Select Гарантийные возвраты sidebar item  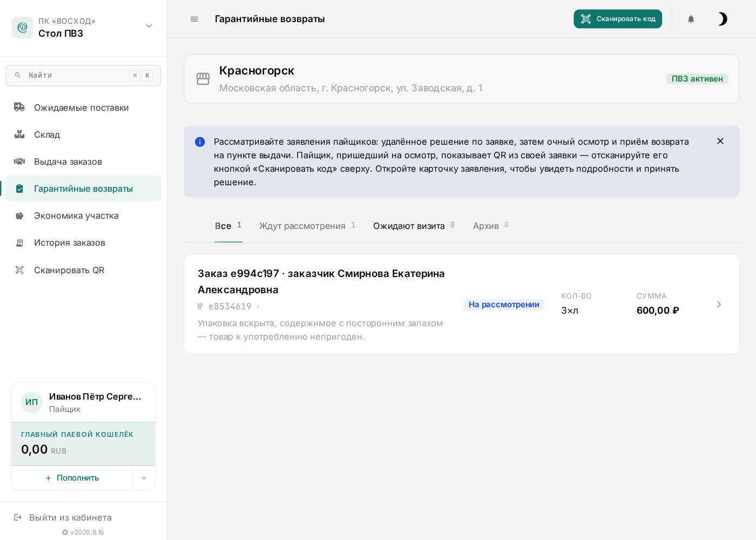click(83, 188)
